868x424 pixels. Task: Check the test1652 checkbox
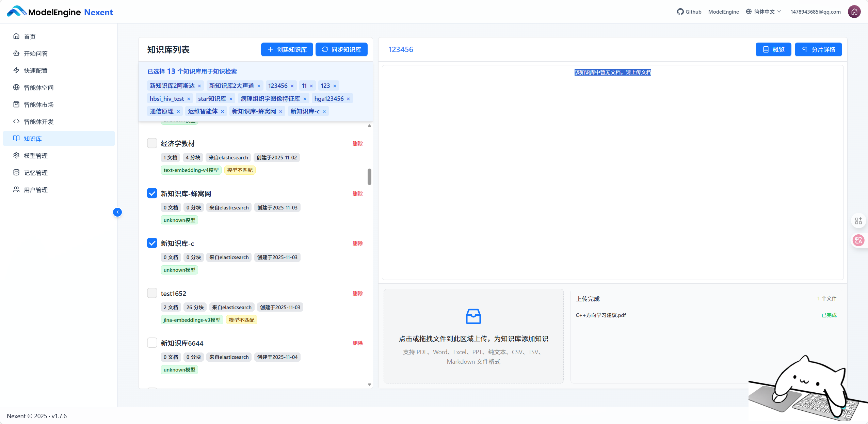152,293
